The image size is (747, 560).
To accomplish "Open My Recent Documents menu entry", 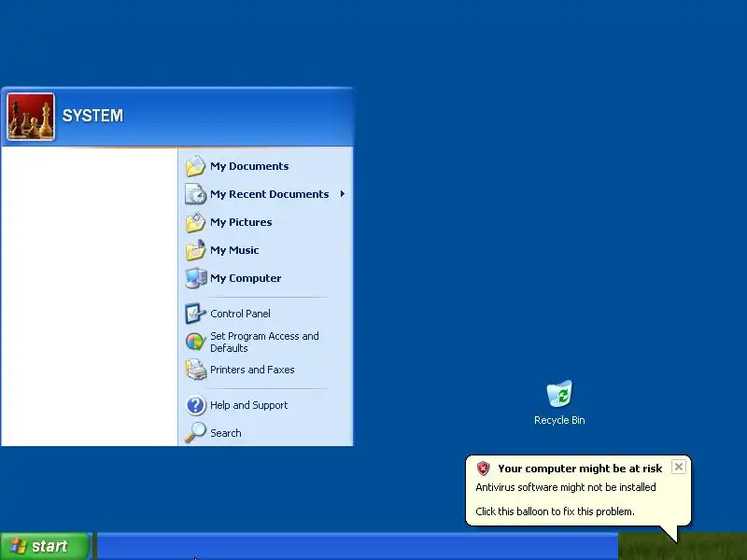I will tap(269, 194).
